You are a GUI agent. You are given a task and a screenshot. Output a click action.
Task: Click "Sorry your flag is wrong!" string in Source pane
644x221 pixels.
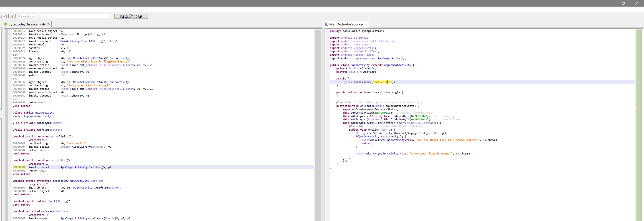431,154
